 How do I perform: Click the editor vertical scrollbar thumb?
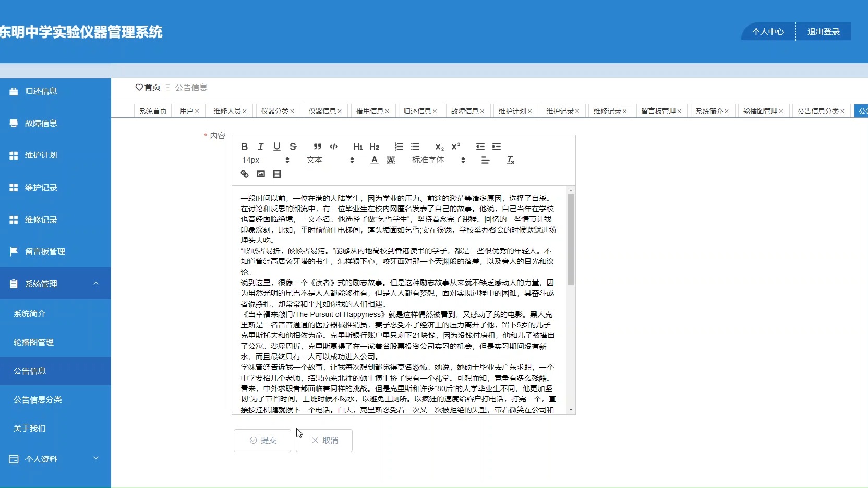[x=571, y=240]
